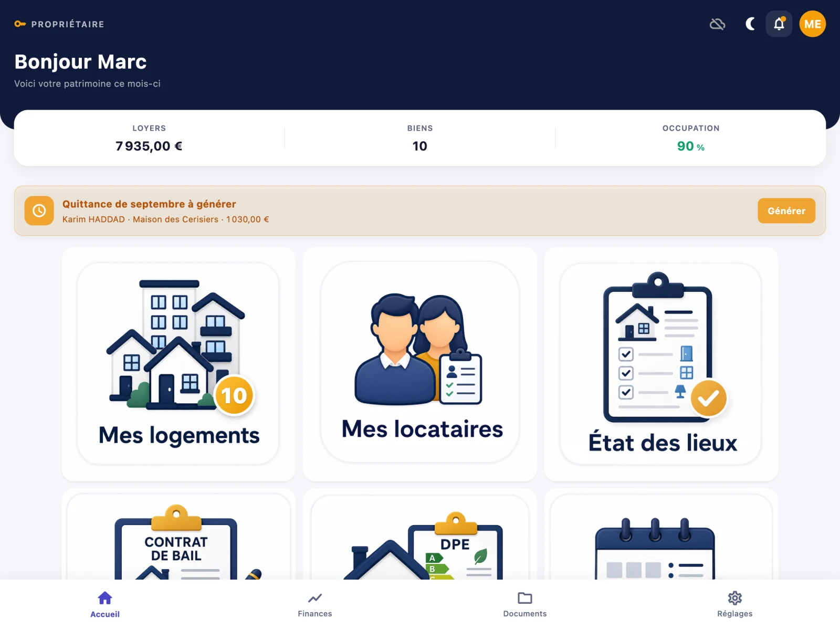The height and width of the screenshot is (630, 840).
Task: Click the cloud offline sync icon
Action: [717, 24]
